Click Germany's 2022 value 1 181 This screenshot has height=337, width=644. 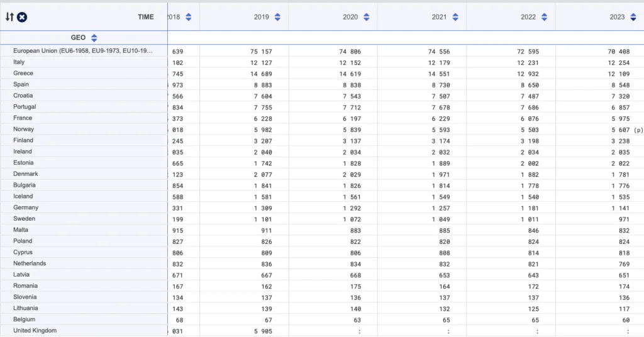point(527,208)
